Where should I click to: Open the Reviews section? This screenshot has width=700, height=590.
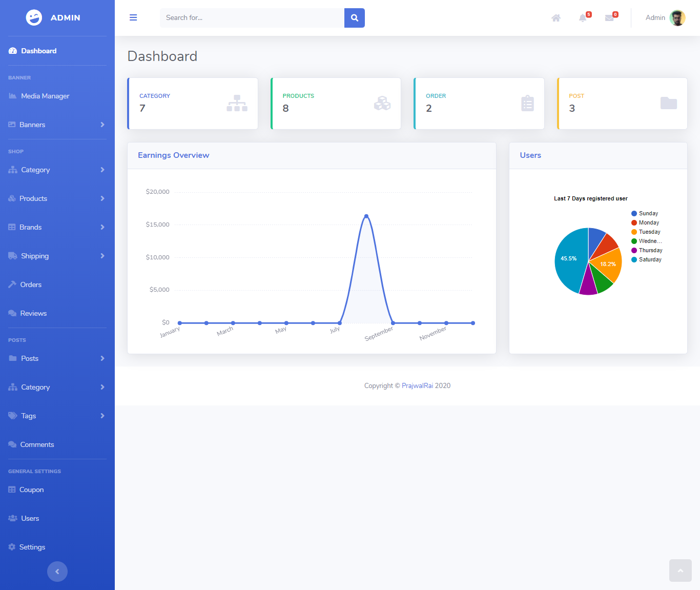33,313
